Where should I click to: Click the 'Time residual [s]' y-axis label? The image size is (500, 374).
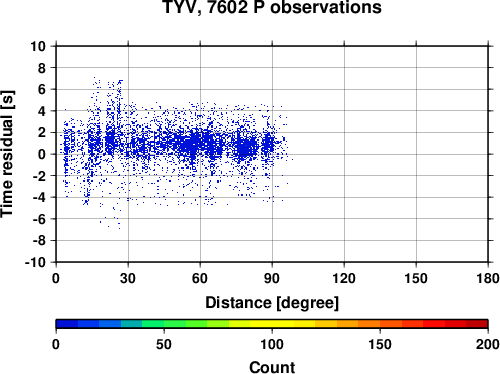coord(7,154)
